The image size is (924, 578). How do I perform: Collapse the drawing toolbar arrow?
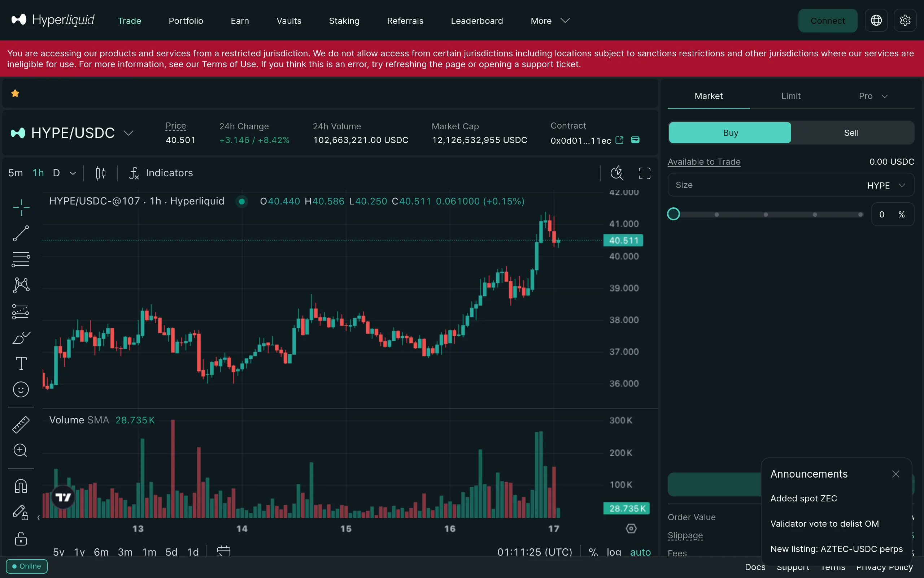click(x=39, y=518)
